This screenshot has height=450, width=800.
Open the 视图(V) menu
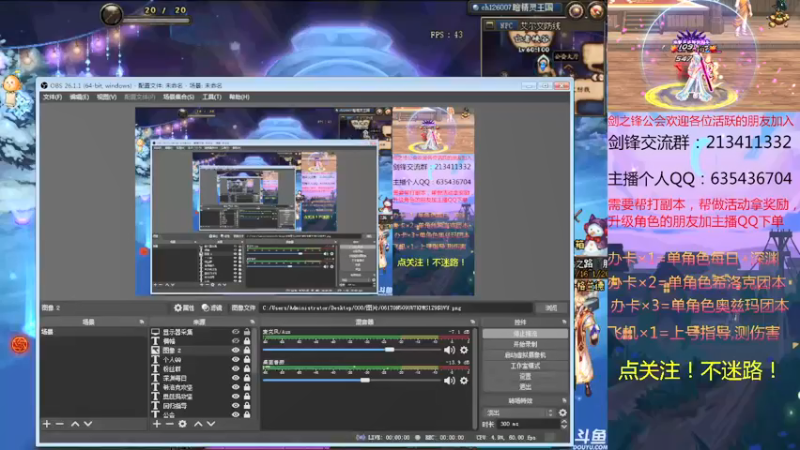click(x=106, y=97)
